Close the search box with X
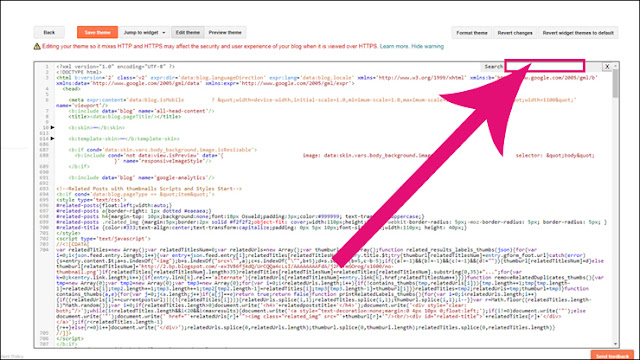Viewport: 640px width, 360px height. tap(607, 67)
